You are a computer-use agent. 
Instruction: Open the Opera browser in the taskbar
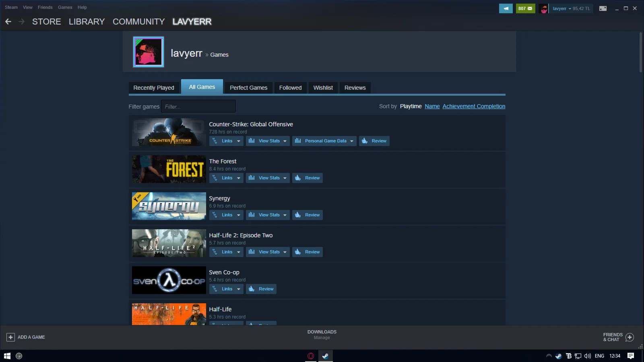pyautogui.click(x=311, y=356)
